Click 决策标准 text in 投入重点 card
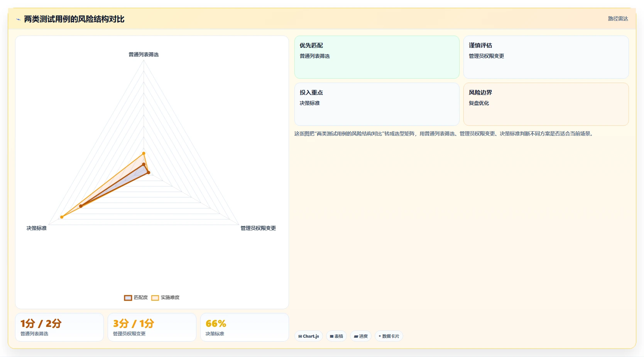644x357 pixels. [310, 103]
